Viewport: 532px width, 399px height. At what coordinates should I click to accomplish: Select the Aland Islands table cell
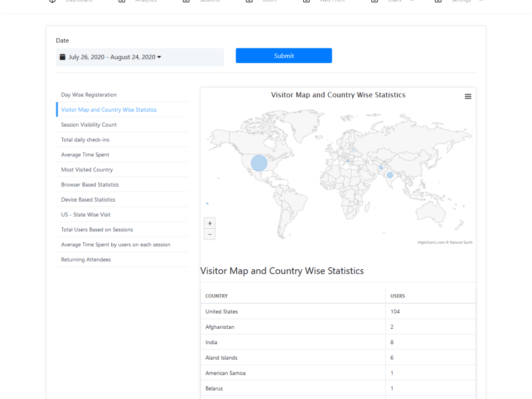pos(293,358)
